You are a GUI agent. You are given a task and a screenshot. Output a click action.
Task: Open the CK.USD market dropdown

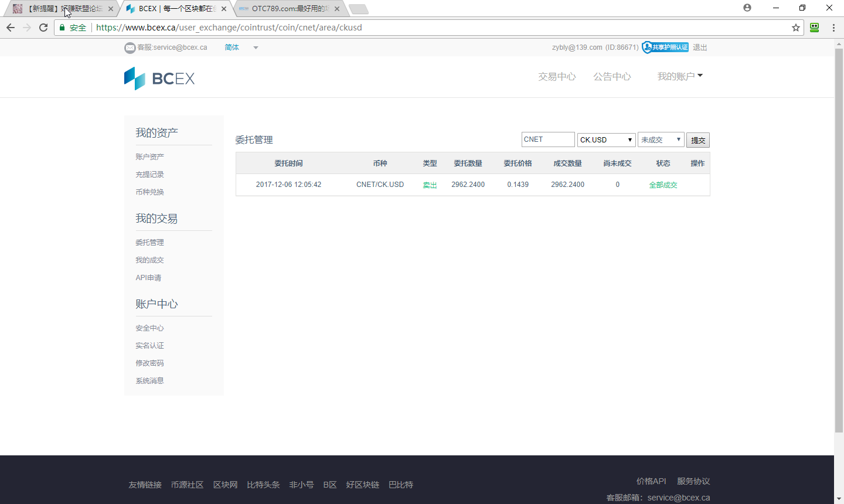(606, 139)
